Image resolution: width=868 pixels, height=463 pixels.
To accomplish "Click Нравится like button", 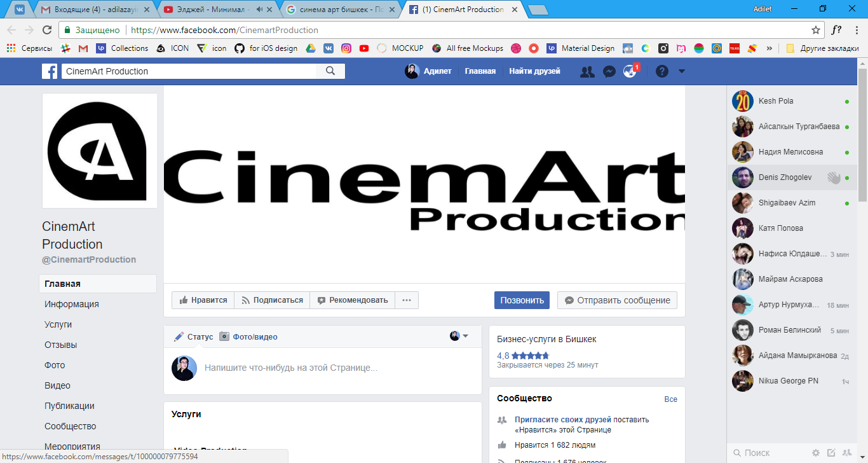I will 203,300.
